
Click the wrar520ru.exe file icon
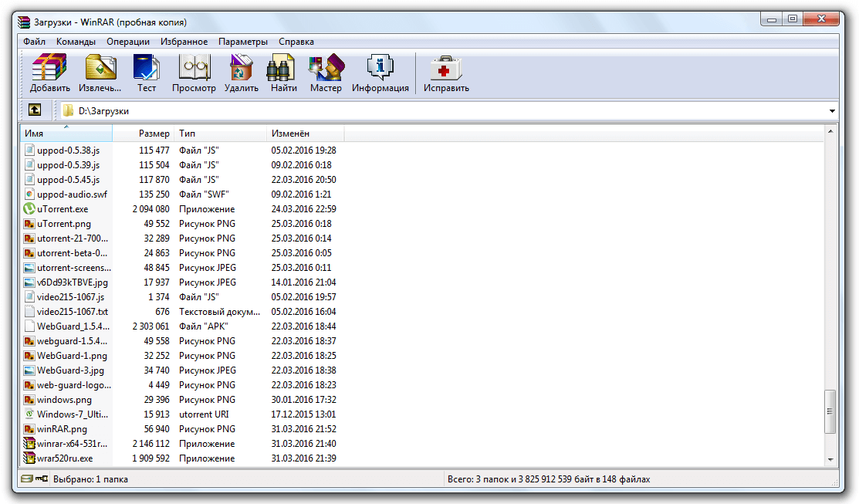(x=29, y=458)
